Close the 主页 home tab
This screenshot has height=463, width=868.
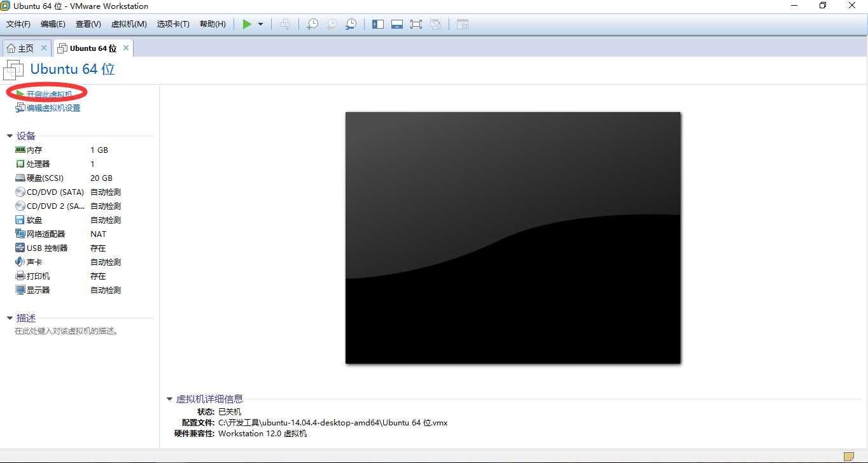coord(44,48)
